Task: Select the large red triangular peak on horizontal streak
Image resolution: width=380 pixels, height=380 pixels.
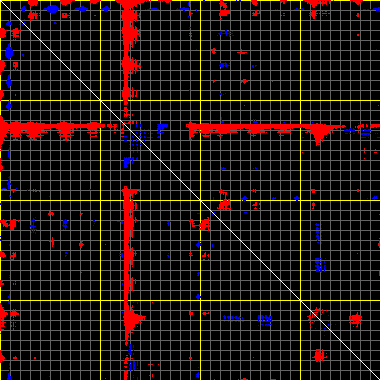Action: click(318, 133)
